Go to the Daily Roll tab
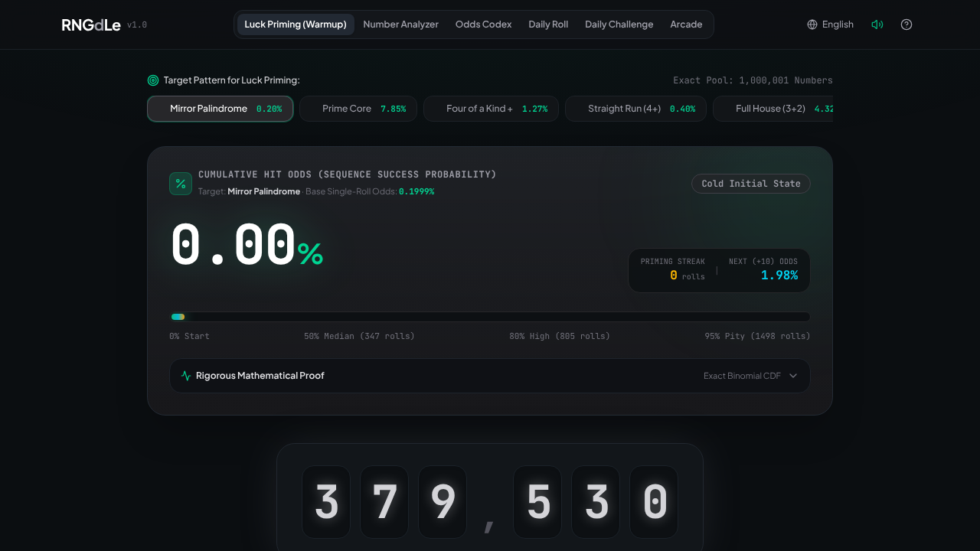 548,24
